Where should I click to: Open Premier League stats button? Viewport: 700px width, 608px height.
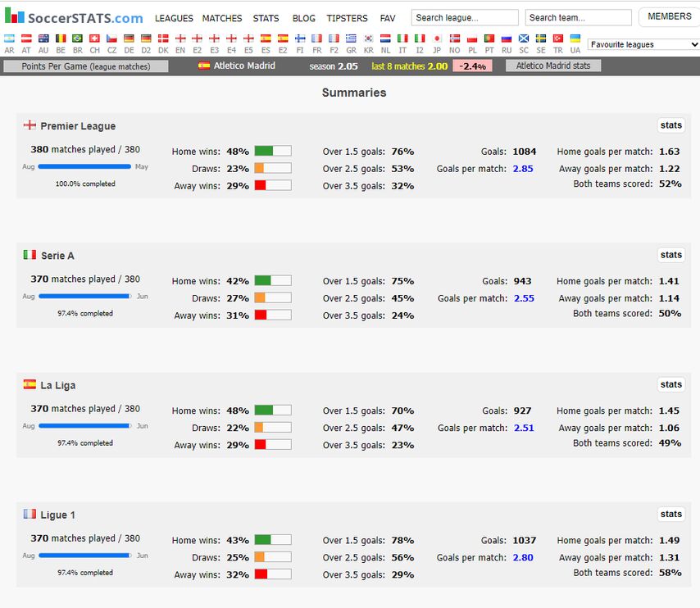(671, 125)
